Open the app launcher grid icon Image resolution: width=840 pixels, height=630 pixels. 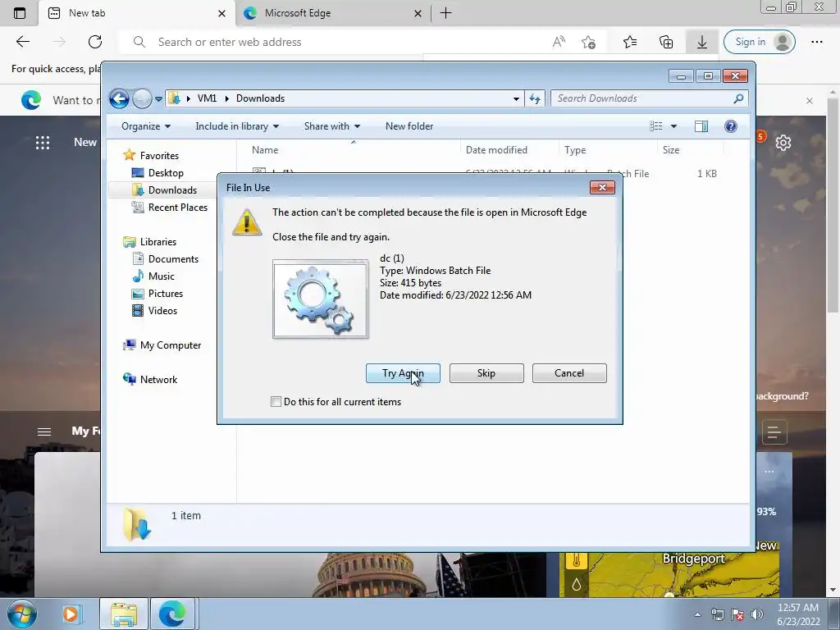pos(43,143)
